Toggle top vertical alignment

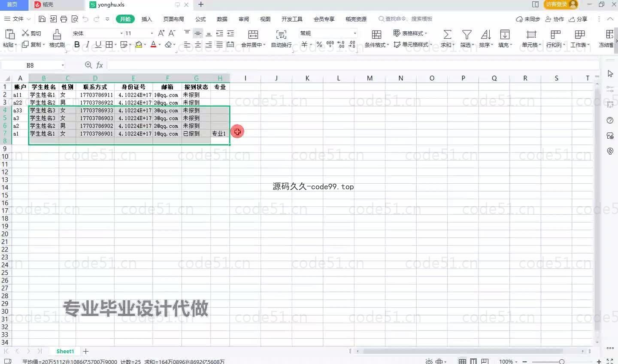click(x=187, y=33)
